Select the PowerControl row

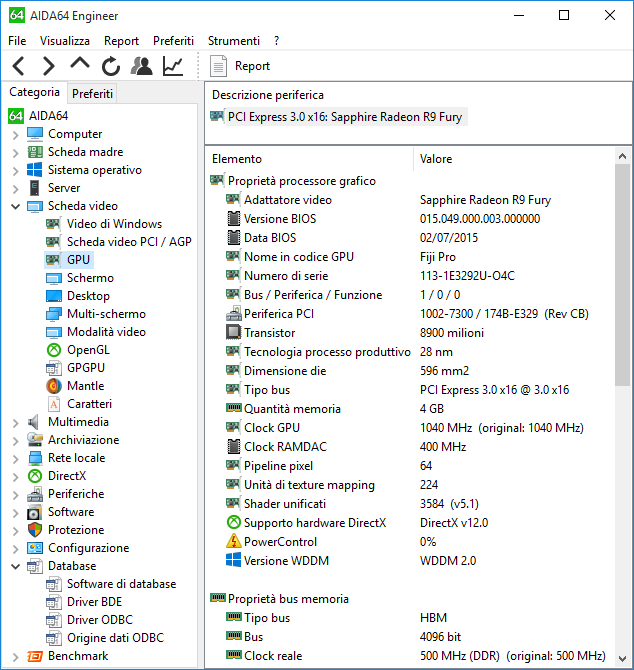(x=410, y=542)
